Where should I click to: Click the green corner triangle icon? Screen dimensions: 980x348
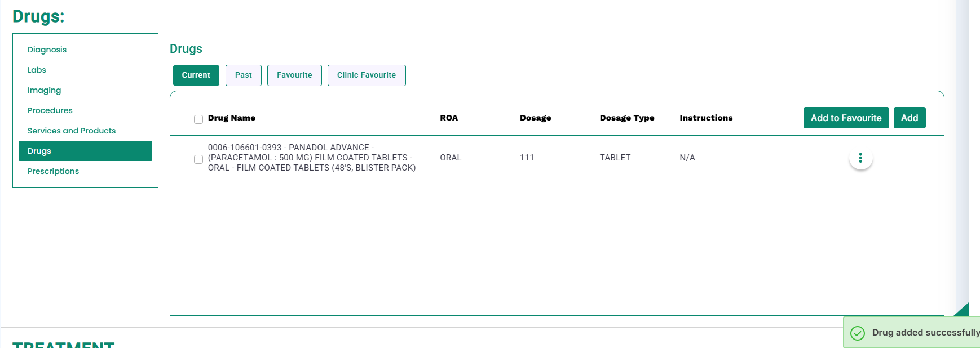click(x=963, y=310)
